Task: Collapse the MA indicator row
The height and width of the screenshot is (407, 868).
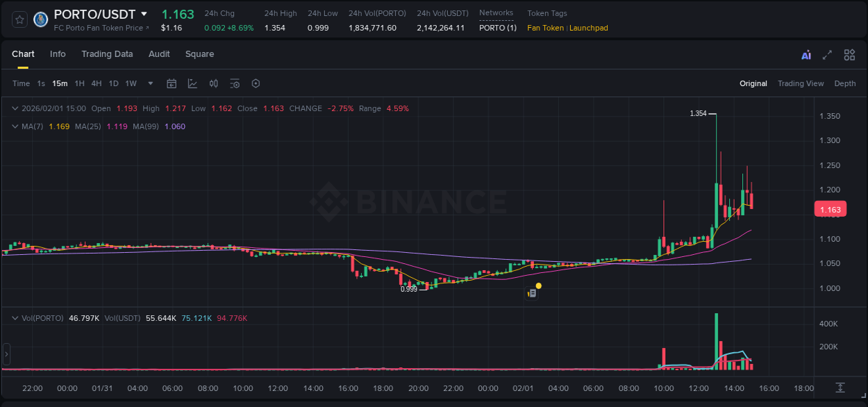Action: (15, 126)
